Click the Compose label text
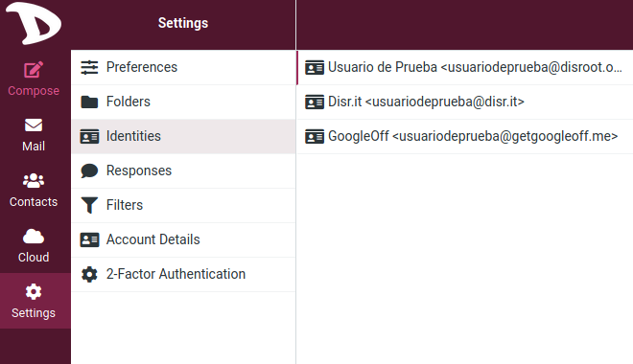 tap(34, 91)
